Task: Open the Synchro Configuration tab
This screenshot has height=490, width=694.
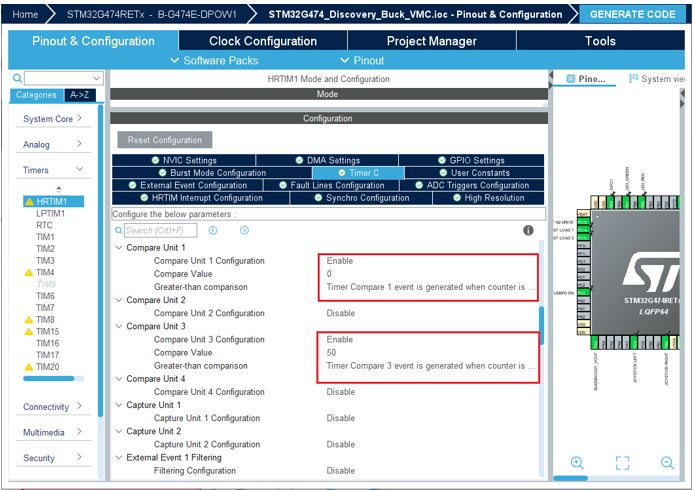Action: [x=361, y=198]
